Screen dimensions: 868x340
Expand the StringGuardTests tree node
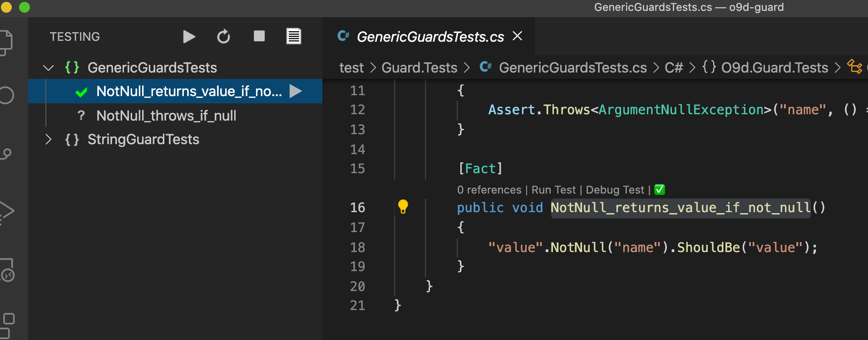click(48, 139)
